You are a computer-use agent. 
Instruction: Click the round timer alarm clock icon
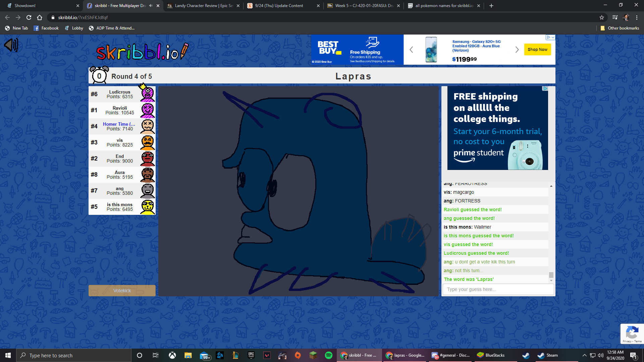point(99,75)
